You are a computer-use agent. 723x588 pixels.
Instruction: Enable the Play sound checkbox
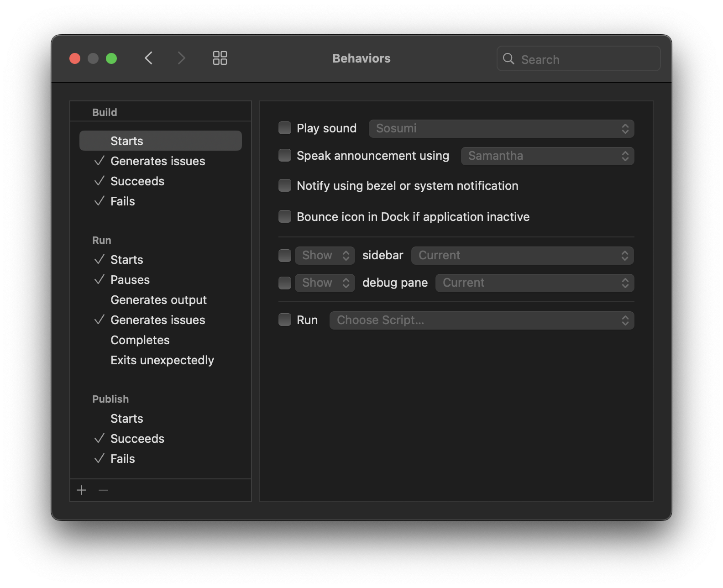point(285,128)
